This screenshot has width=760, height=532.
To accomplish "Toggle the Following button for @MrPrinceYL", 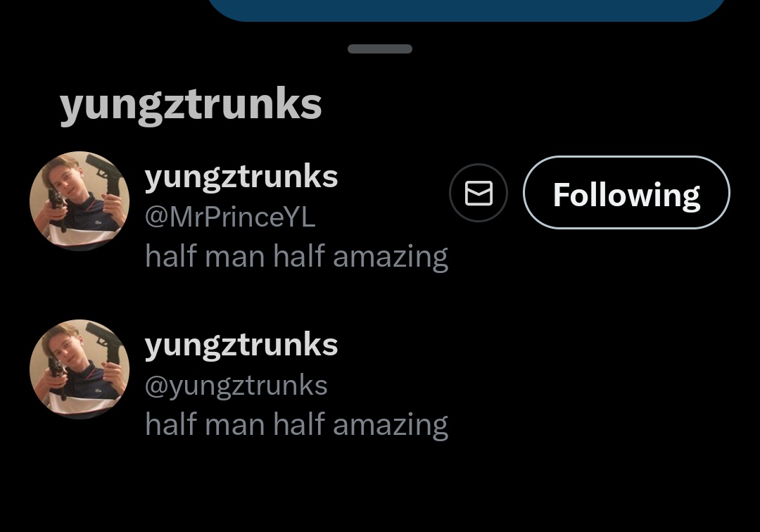I will (x=626, y=193).
